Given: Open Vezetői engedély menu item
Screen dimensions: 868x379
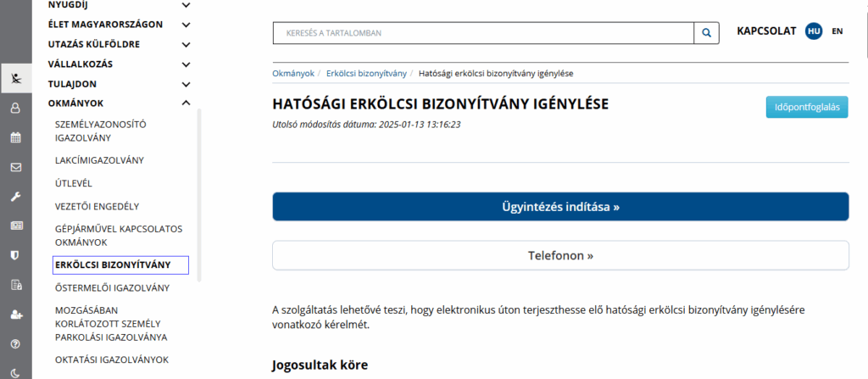Looking at the screenshot, I should (x=97, y=206).
